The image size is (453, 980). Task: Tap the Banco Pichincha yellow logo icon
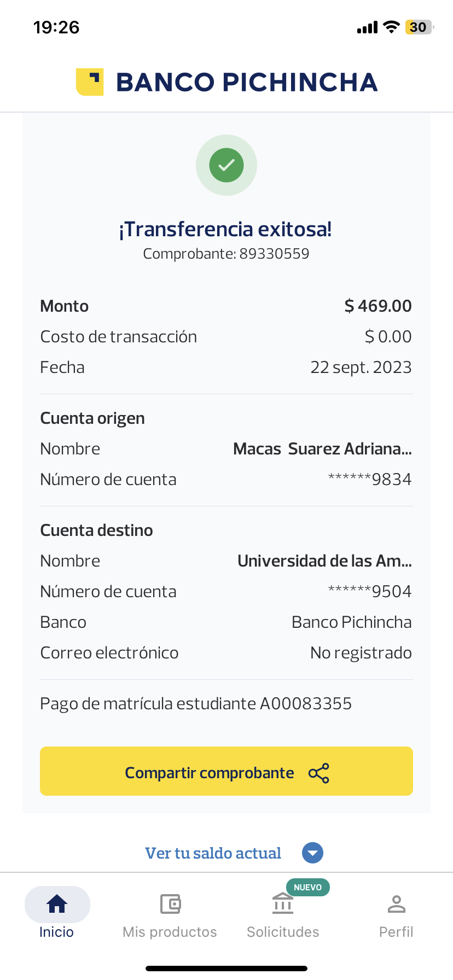pyautogui.click(x=90, y=82)
